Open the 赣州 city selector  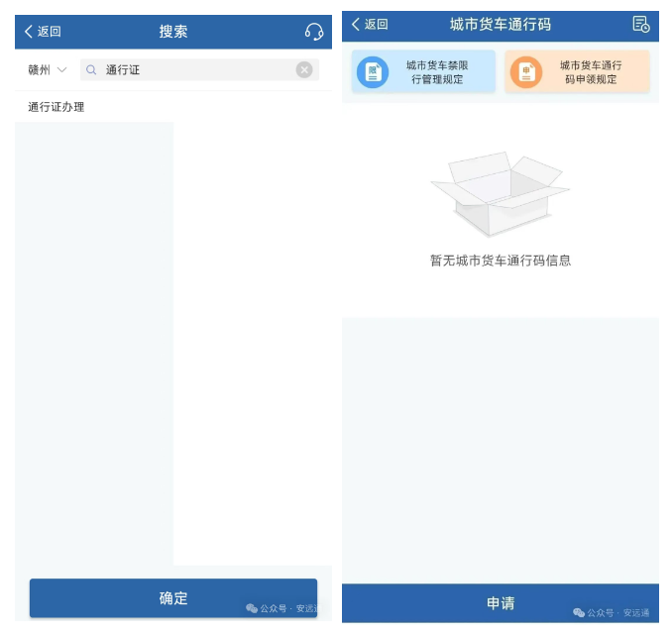[40, 70]
